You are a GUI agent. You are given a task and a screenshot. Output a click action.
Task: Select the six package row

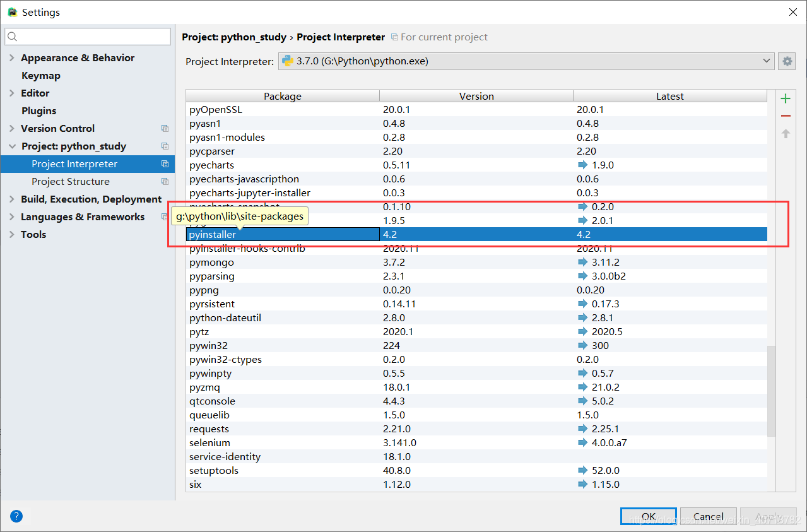476,484
